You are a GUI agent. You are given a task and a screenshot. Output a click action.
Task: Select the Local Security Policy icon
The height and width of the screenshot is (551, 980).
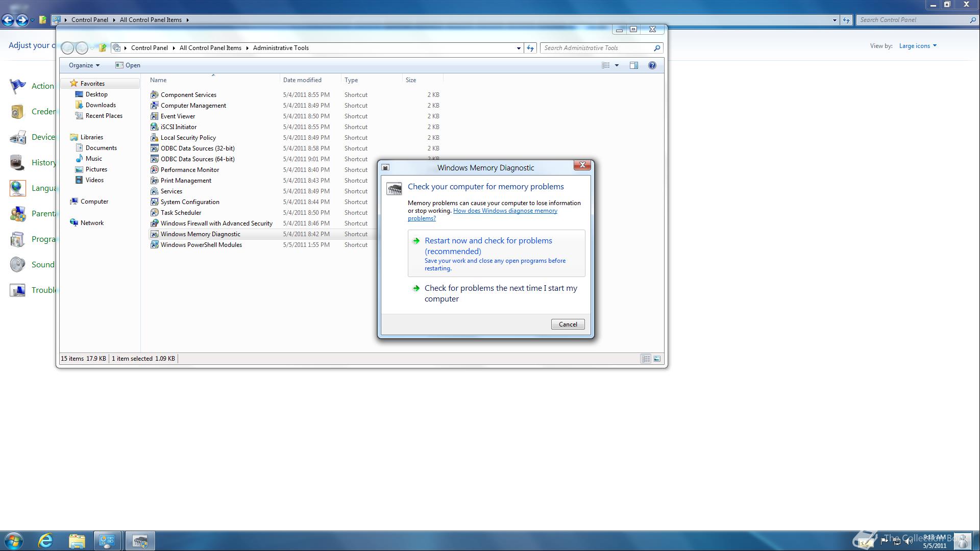pos(154,138)
